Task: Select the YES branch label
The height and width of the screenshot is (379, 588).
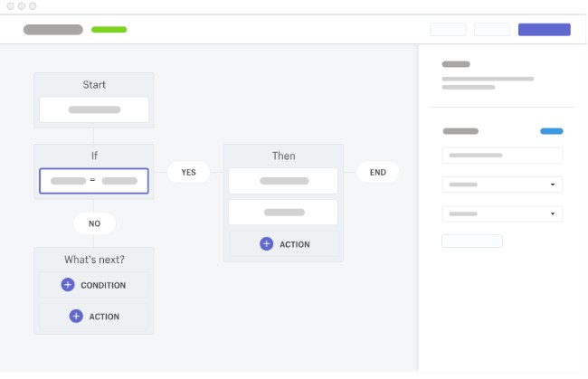Action: click(x=188, y=172)
